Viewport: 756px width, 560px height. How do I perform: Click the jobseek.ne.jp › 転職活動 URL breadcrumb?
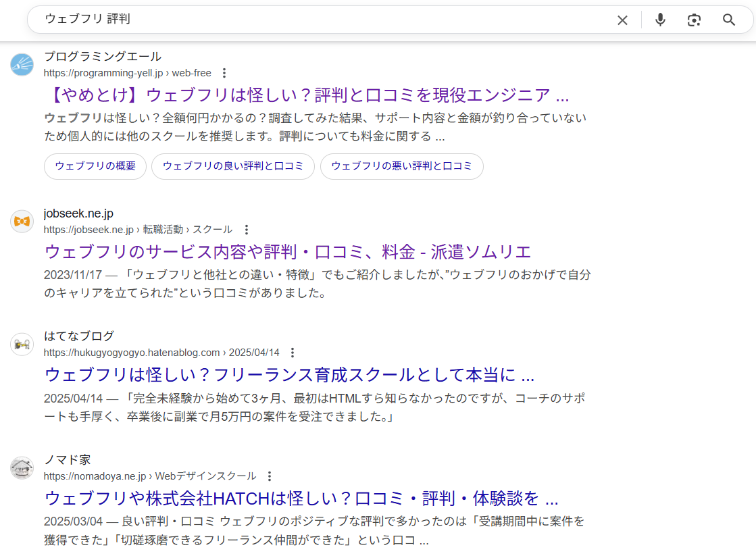[138, 230]
